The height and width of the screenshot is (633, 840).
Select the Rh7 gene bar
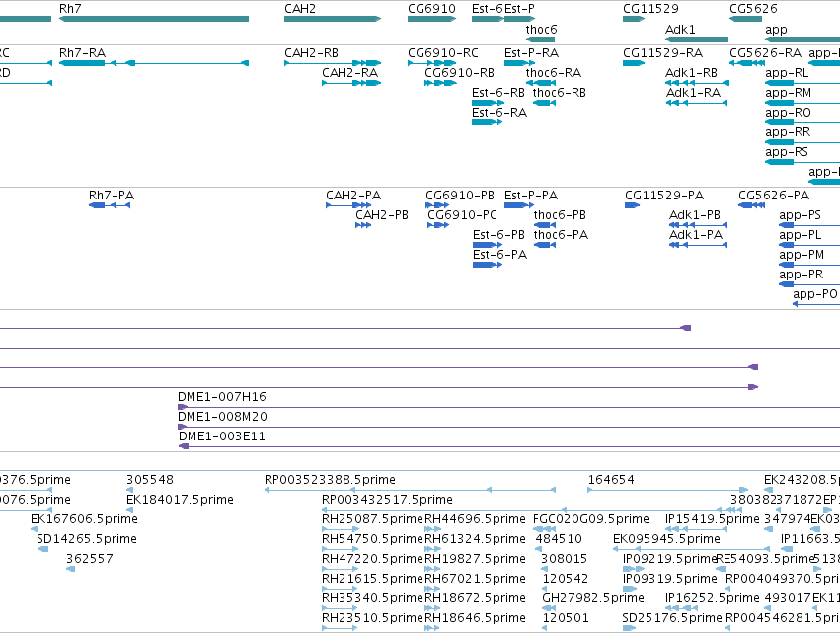point(154,19)
